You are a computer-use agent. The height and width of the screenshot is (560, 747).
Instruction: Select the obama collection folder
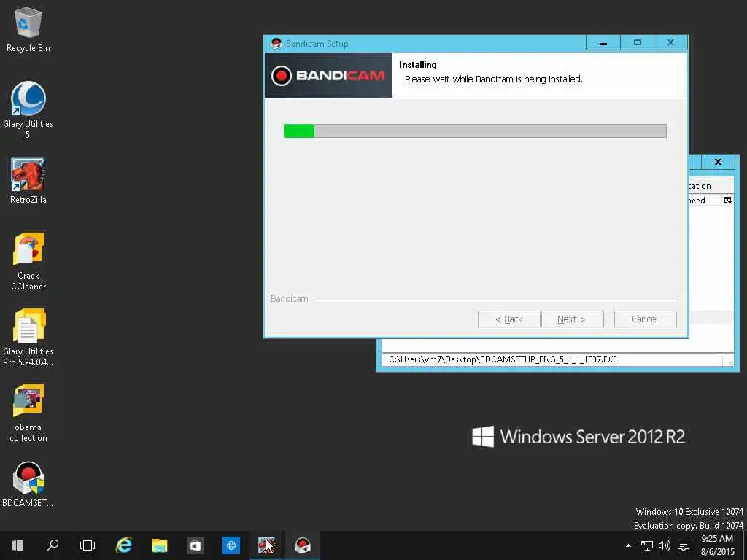pyautogui.click(x=28, y=413)
